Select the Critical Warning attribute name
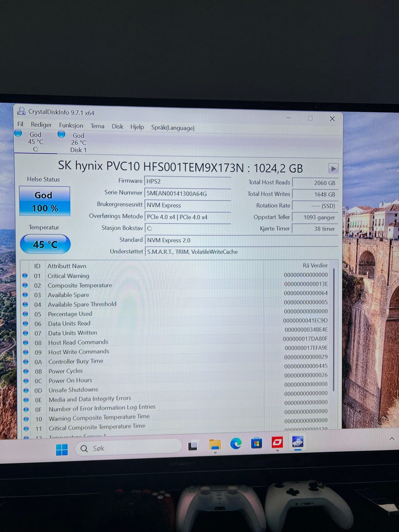The image size is (399, 532). tap(69, 276)
